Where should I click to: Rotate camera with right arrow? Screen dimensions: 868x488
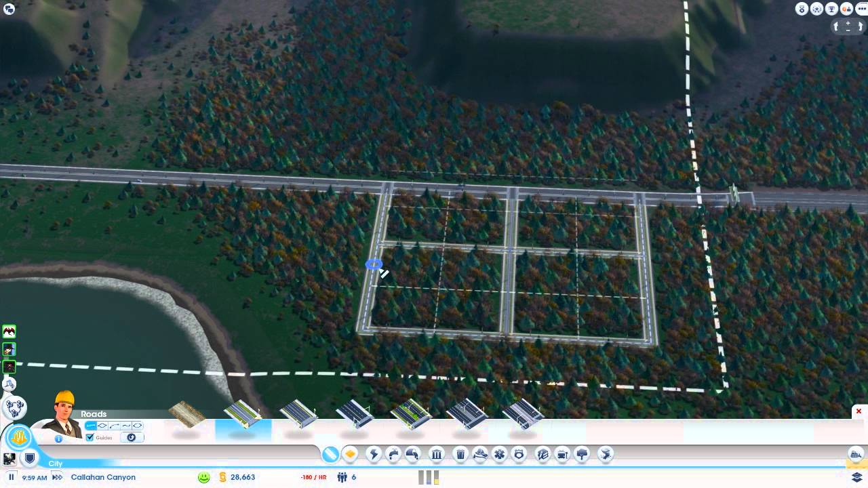[859, 27]
